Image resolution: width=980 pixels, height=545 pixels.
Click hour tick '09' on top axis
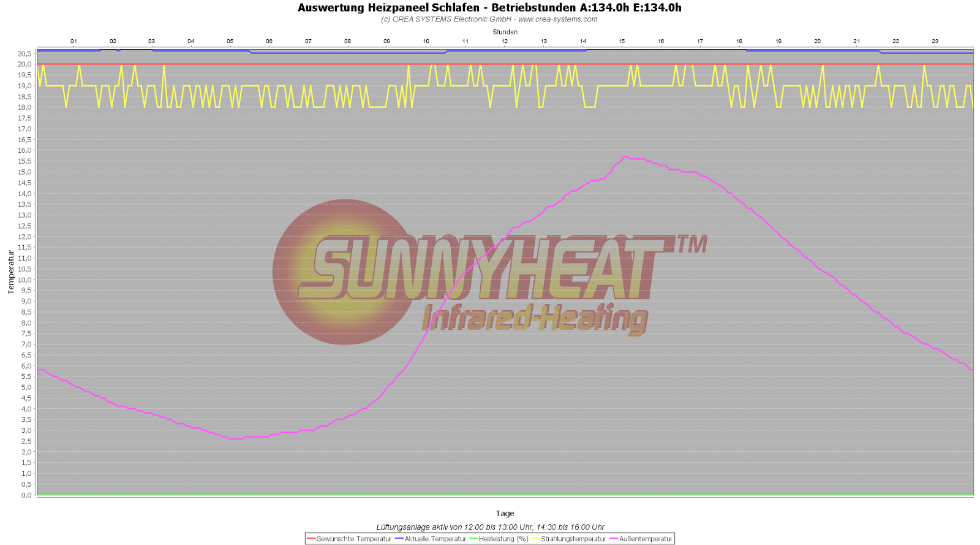386,41
